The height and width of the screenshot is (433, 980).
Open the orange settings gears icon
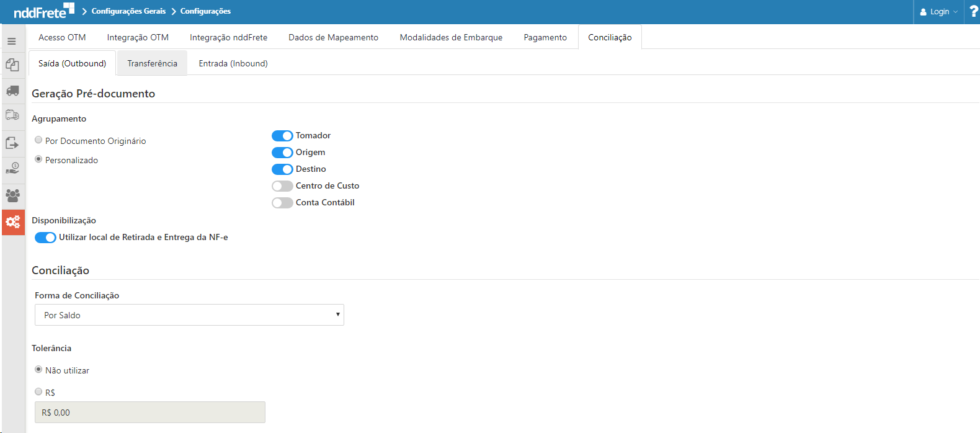(x=13, y=222)
